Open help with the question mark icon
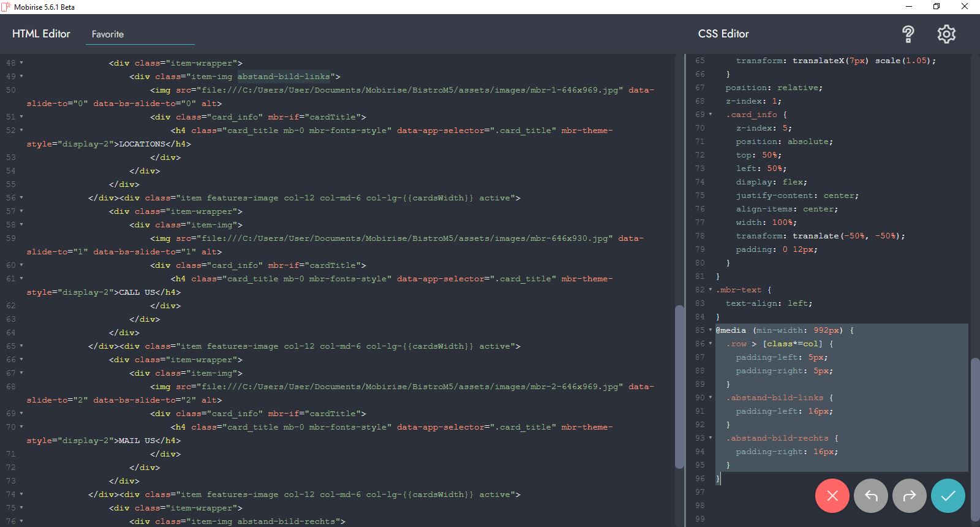Screen dimensions: 980x527 (x=908, y=34)
